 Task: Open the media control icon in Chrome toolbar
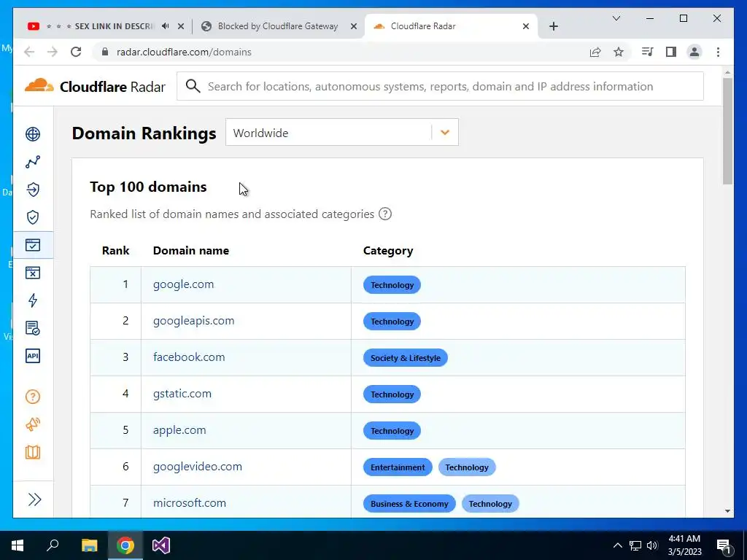[648, 52]
